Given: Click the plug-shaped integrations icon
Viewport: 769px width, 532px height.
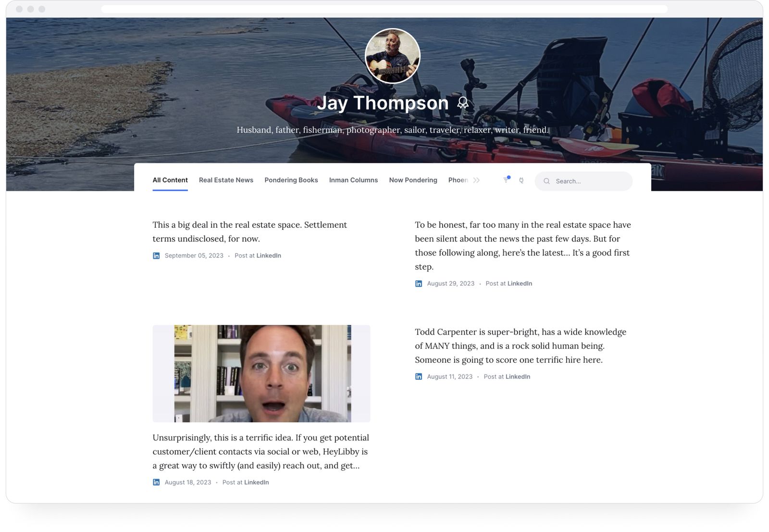Looking at the screenshot, I should (521, 181).
